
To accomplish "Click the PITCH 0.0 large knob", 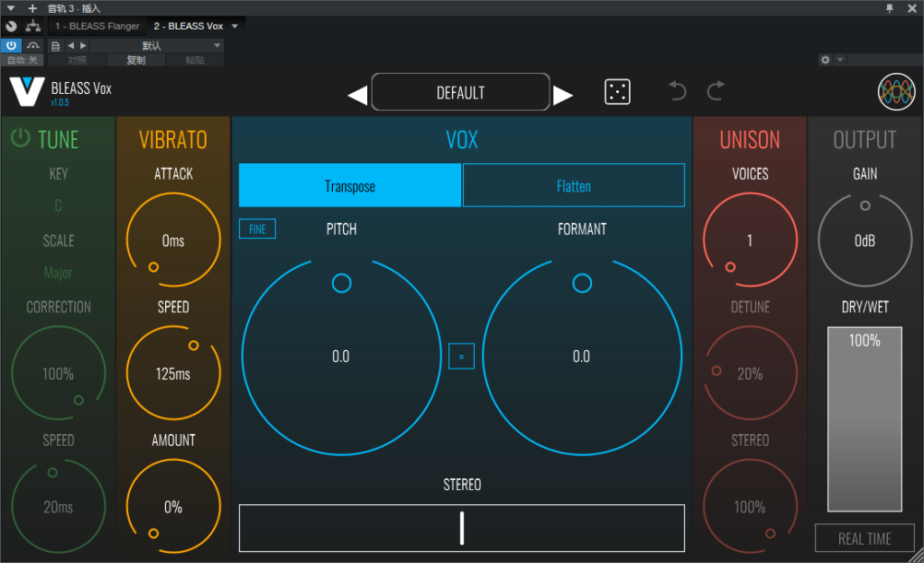I will pos(341,356).
